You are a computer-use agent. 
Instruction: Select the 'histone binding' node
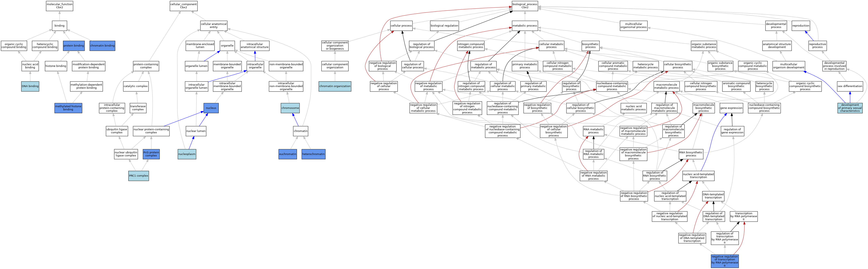point(56,66)
